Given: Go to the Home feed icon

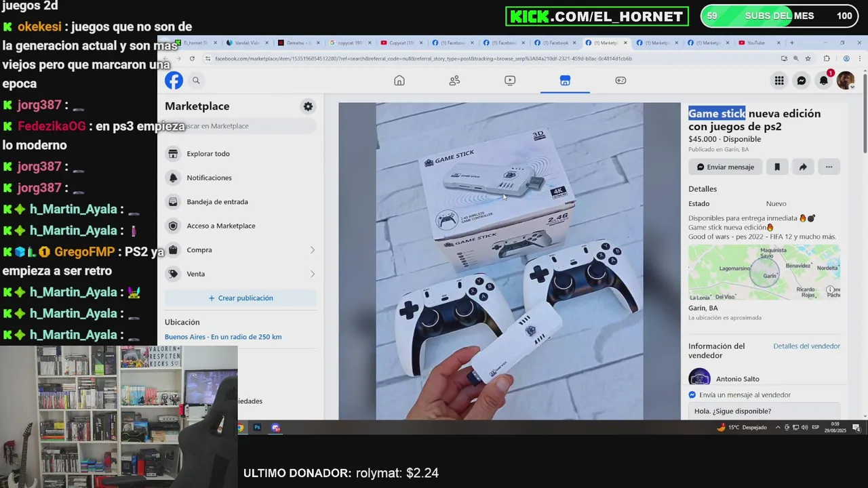Looking at the screenshot, I should [x=399, y=81].
